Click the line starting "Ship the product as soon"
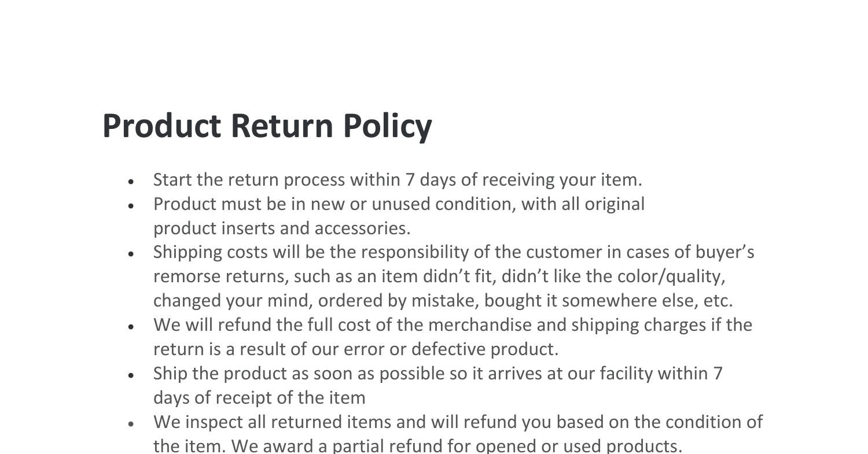Viewport: 868px width, 454px height. click(x=437, y=374)
